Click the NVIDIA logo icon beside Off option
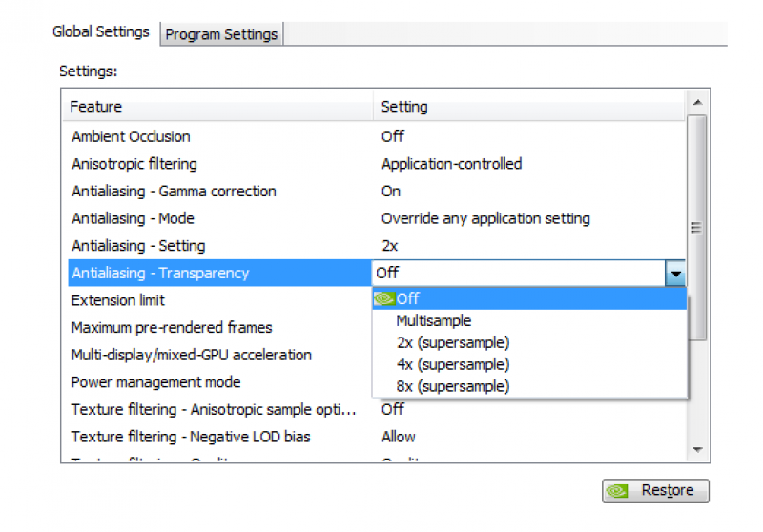763x532 pixels. (x=384, y=299)
